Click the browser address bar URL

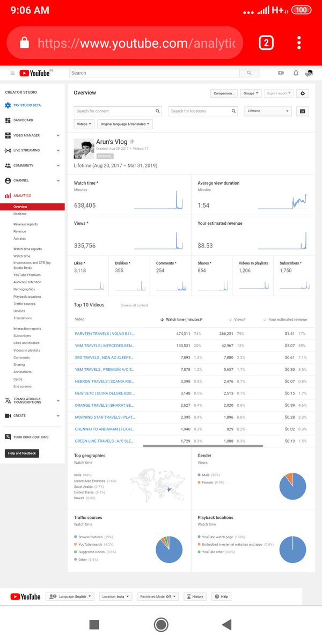click(x=136, y=43)
